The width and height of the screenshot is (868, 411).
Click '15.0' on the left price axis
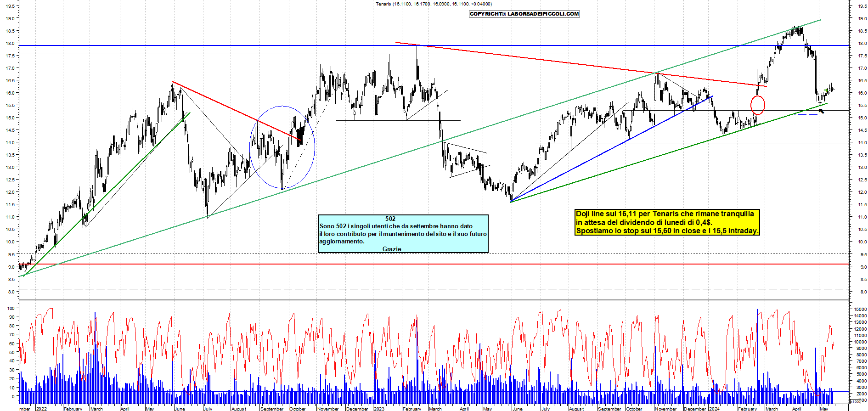point(10,118)
